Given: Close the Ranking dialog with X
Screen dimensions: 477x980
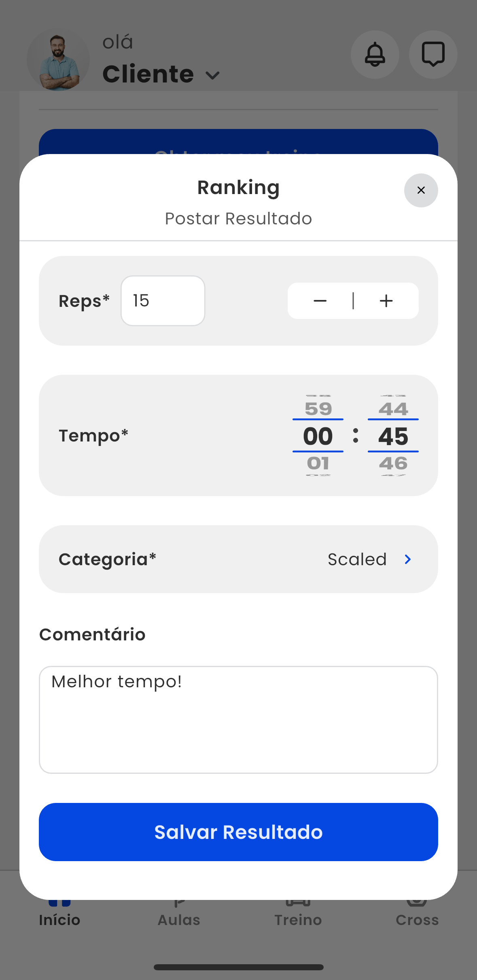Looking at the screenshot, I should [x=421, y=190].
